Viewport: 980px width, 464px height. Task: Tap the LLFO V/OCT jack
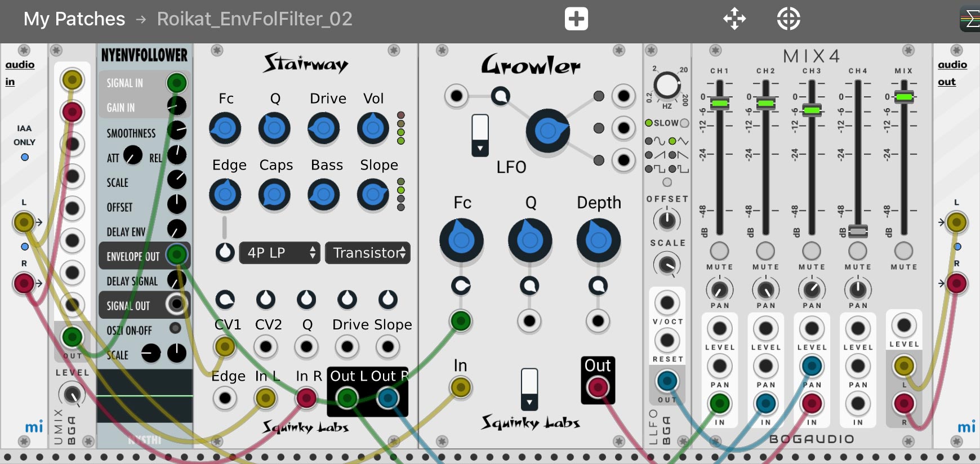point(667,303)
